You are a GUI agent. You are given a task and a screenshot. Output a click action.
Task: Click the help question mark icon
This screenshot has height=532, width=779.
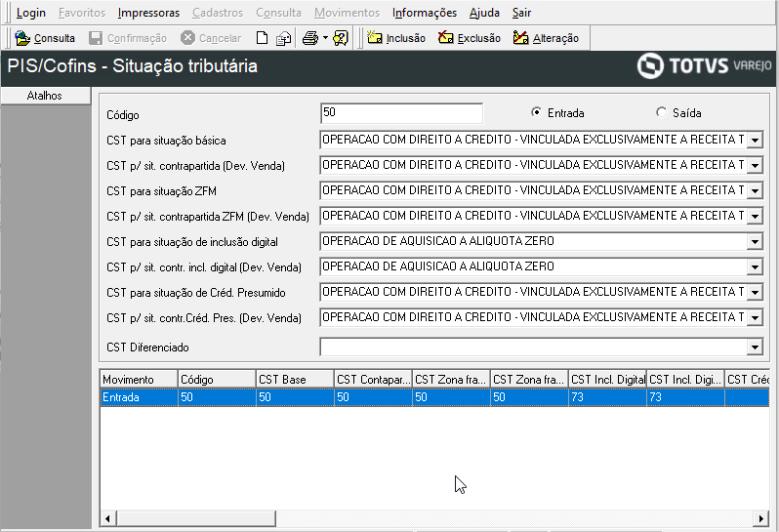341,38
